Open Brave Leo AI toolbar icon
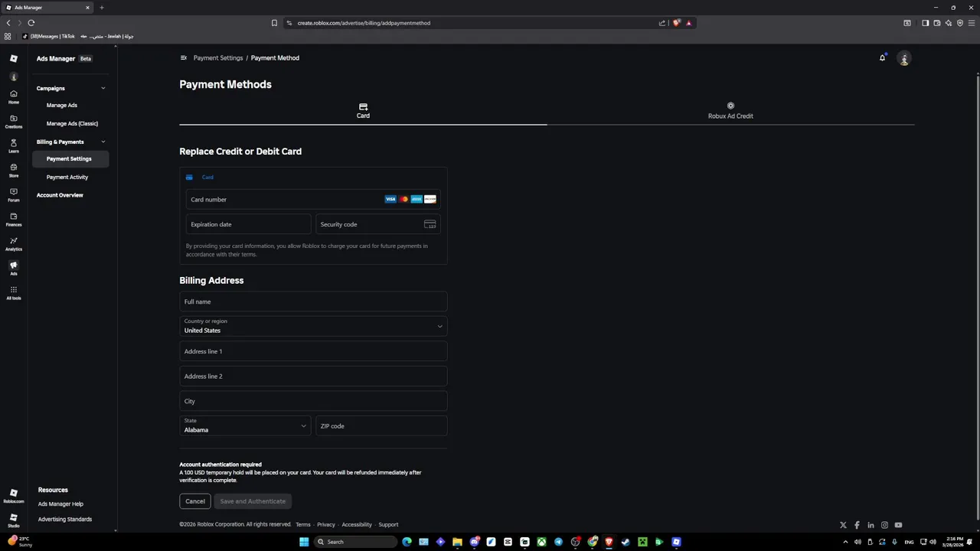The width and height of the screenshot is (980, 551). pyautogui.click(x=948, y=23)
